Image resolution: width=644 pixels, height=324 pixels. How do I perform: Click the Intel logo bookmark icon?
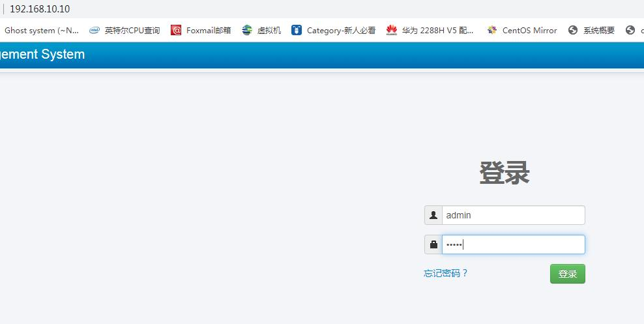click(x=95, y=30)
